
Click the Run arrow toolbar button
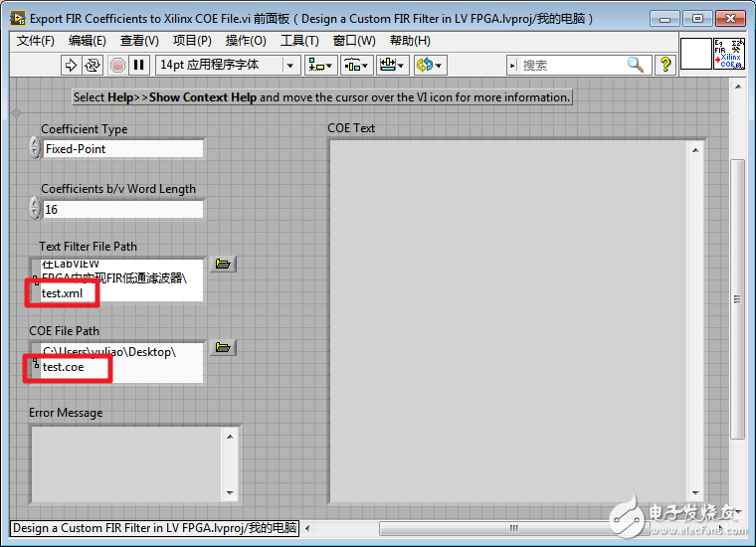71,65
